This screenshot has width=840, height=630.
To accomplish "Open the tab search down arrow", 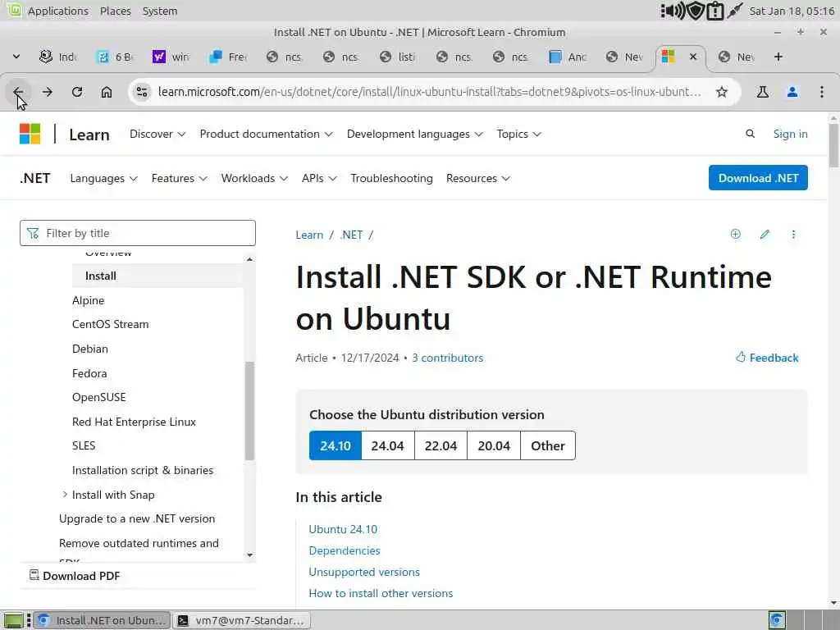I will (x=16, y=57).
